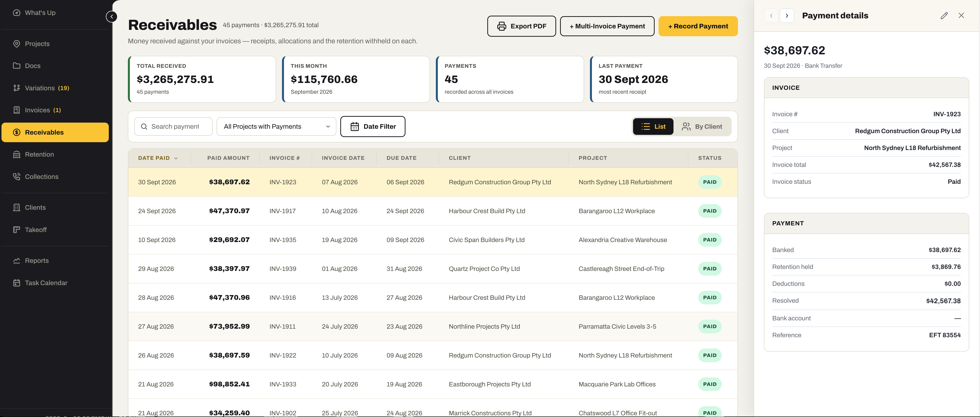Switch to List view
The height and width of the screenshot is (417, 980).
653,127
